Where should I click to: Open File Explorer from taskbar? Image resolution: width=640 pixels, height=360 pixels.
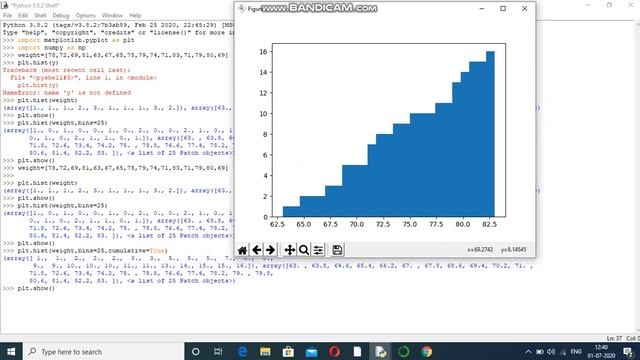pyautogui.click(x=265, y=351)
